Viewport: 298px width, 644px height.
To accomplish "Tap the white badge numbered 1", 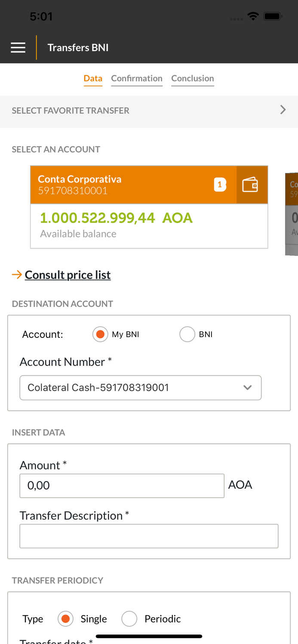I will click(x=220, y=185).
